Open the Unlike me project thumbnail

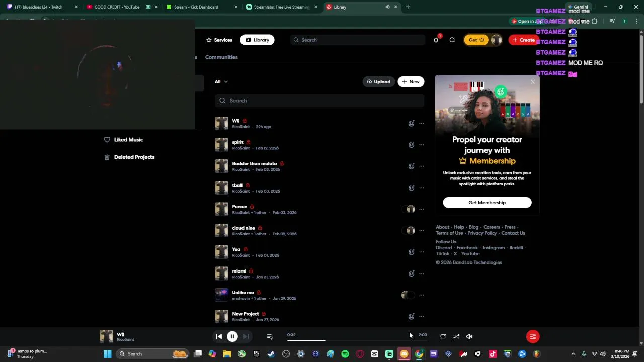(x=221, y=295)
